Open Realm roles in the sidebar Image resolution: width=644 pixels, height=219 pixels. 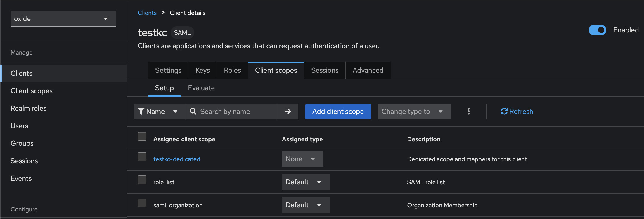[x=64, y=108]
